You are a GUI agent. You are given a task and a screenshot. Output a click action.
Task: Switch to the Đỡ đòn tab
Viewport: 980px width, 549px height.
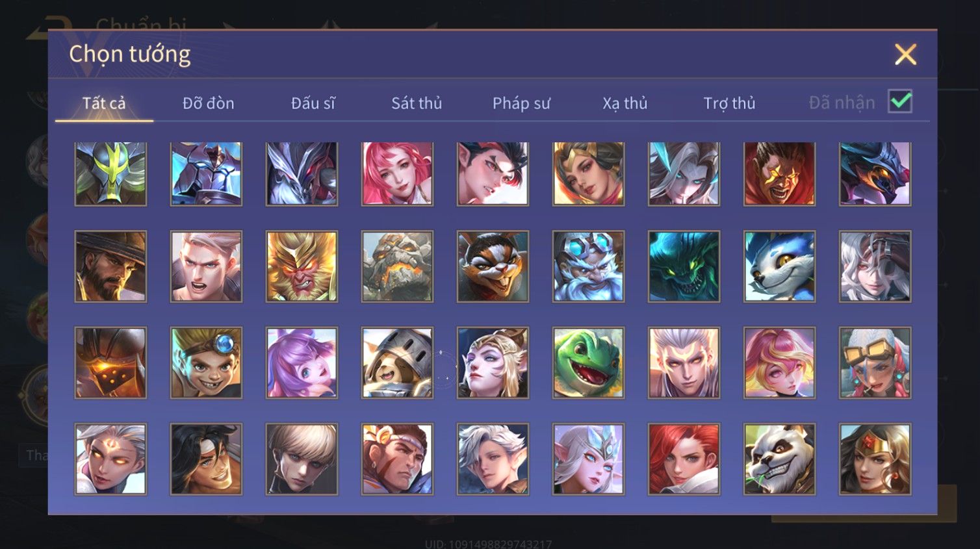point(208,103)
